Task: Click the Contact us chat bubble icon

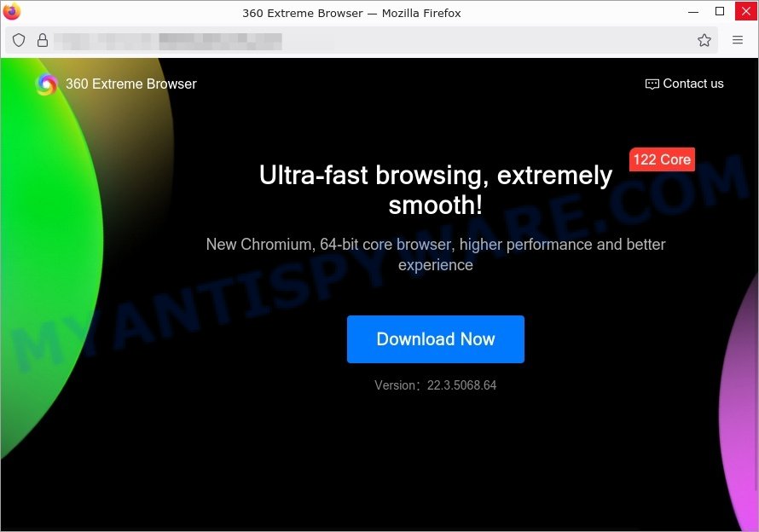Action: 652,84
